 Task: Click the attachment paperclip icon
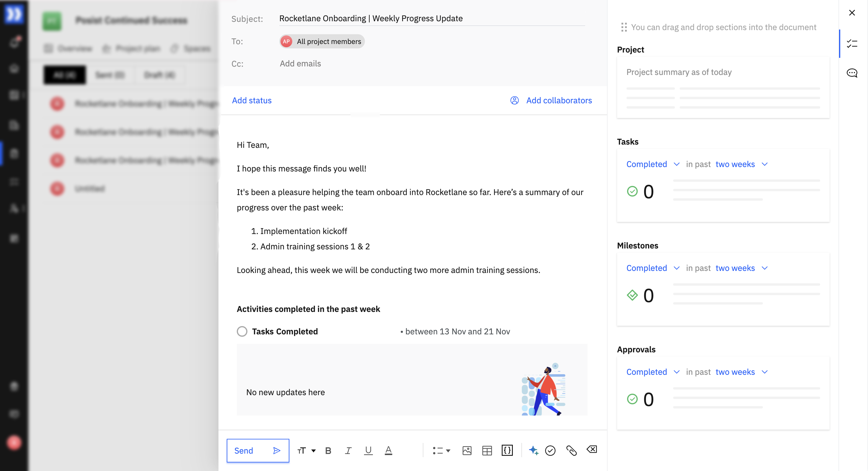click(x=571, y=450)
